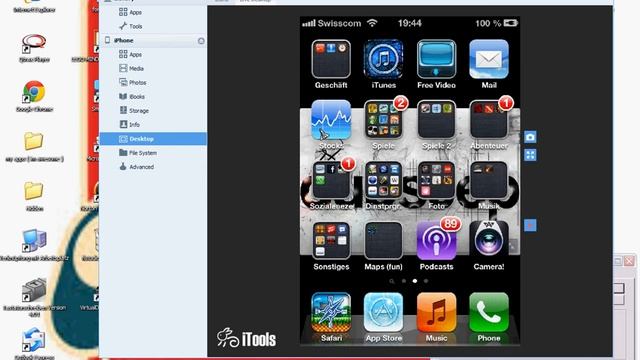Click the iPhone device header row

[153, 40]
